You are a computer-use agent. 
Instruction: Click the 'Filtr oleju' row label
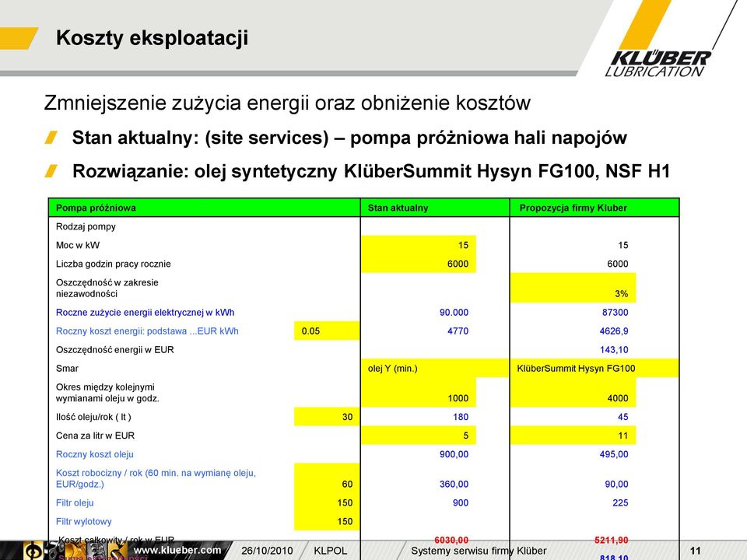(x=75, y=503)
